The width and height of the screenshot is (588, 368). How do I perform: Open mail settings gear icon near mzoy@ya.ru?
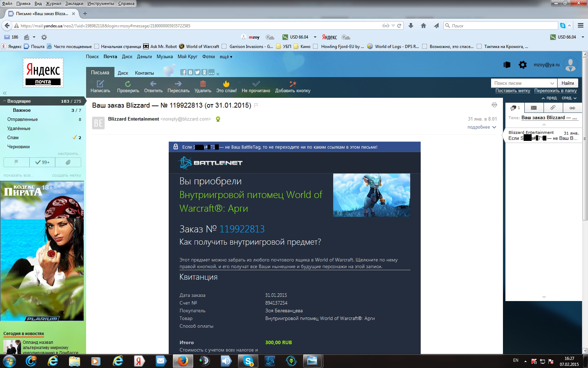pyautogui.click(x=523, y=65)
